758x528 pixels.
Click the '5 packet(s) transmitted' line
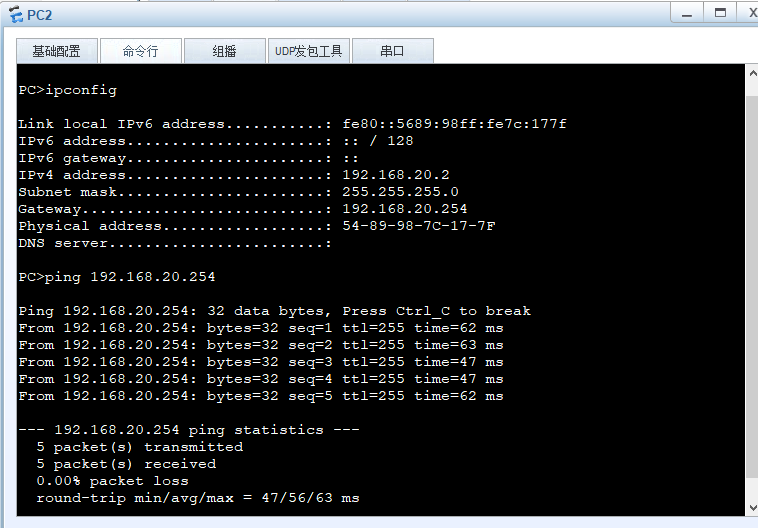(x=140, y=447)
